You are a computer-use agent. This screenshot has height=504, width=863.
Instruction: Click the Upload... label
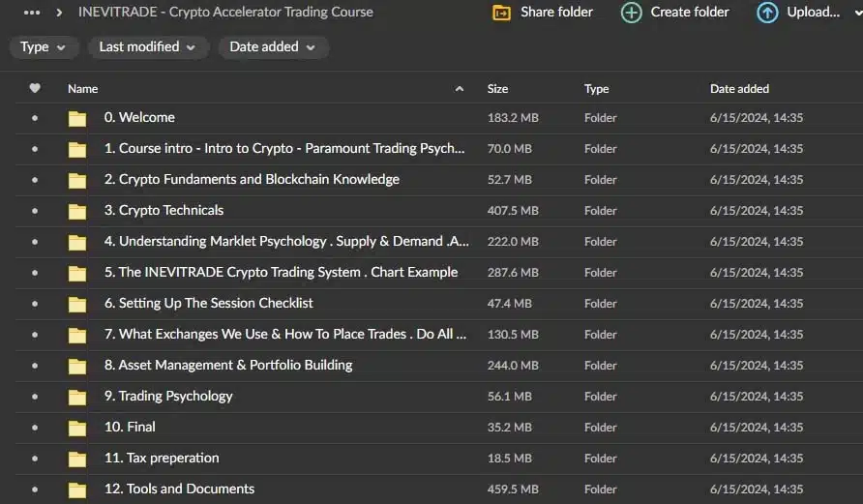814,12
